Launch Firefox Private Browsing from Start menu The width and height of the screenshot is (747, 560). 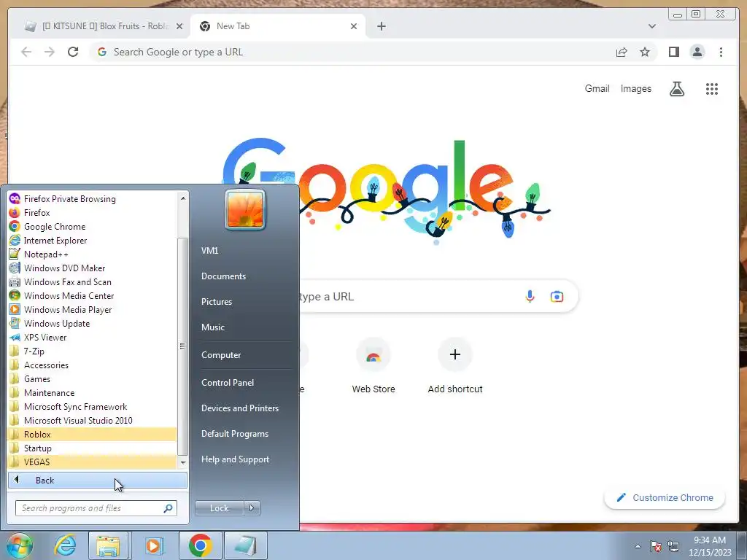[x=92, y=199]
